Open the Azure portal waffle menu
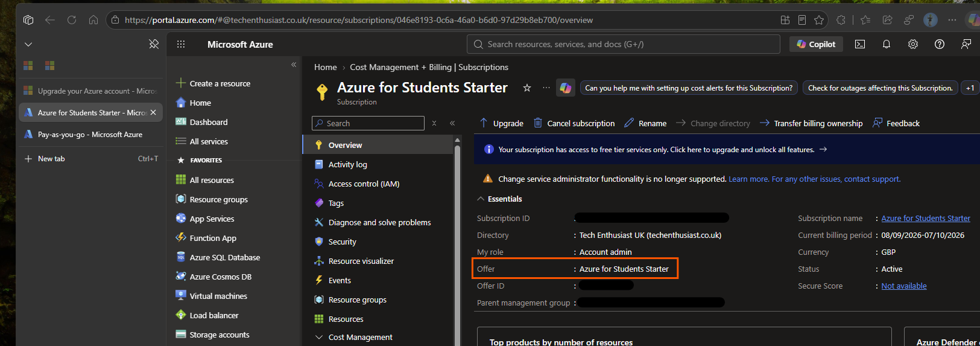The height and width of the screenshot is (346, 980). 181,44
